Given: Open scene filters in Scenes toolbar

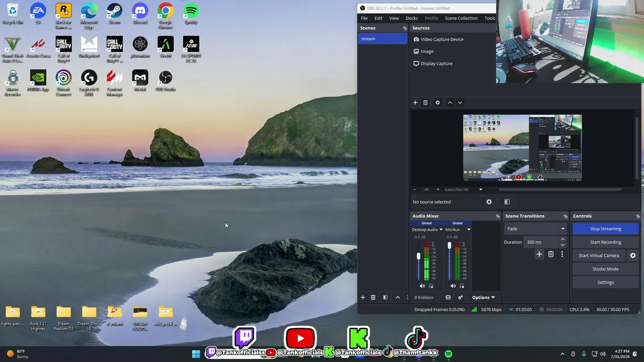Looking at the screenshot, I should click(385, 297).
